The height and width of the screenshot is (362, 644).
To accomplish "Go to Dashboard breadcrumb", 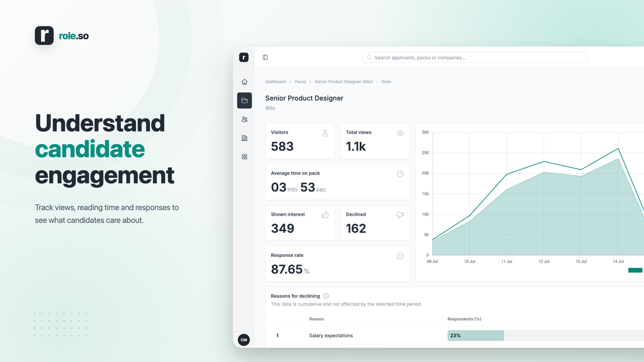I will tap(275, 82).
